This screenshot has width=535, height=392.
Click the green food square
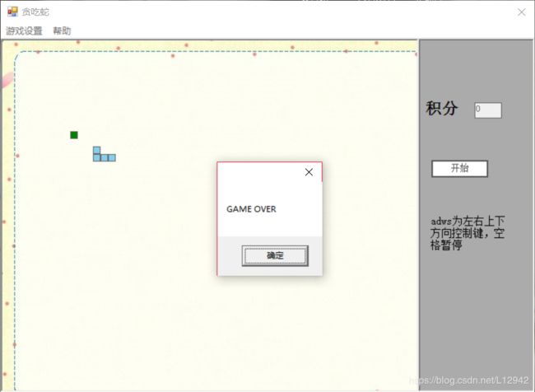[74, 135]
